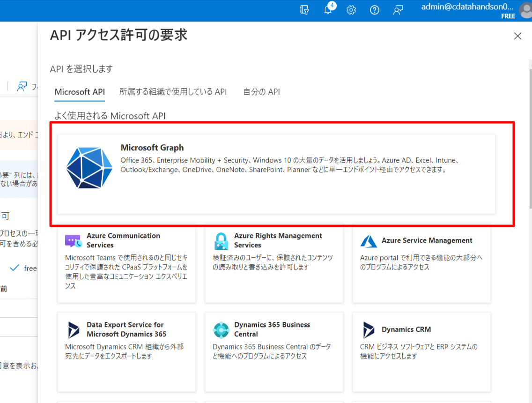
Task: Open Data Export Service for Microsoft Dynamics 365
Action: (126, 329)
